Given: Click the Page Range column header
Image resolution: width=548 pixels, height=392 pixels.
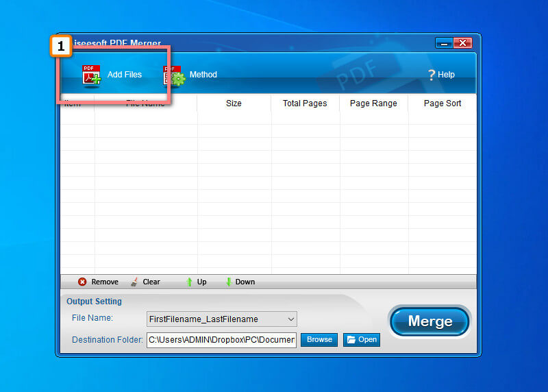Looking at the screenshot, I should coord(373,103).
